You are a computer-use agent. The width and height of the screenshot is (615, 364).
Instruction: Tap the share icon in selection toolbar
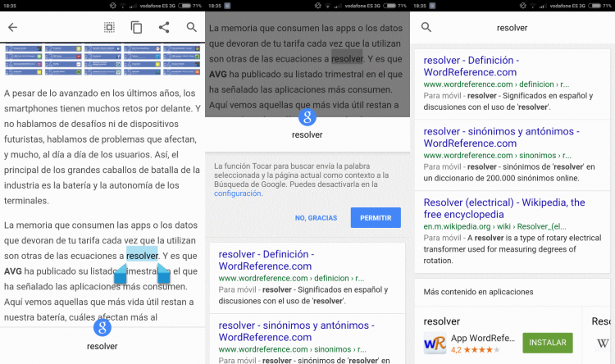tap(164, 27)
